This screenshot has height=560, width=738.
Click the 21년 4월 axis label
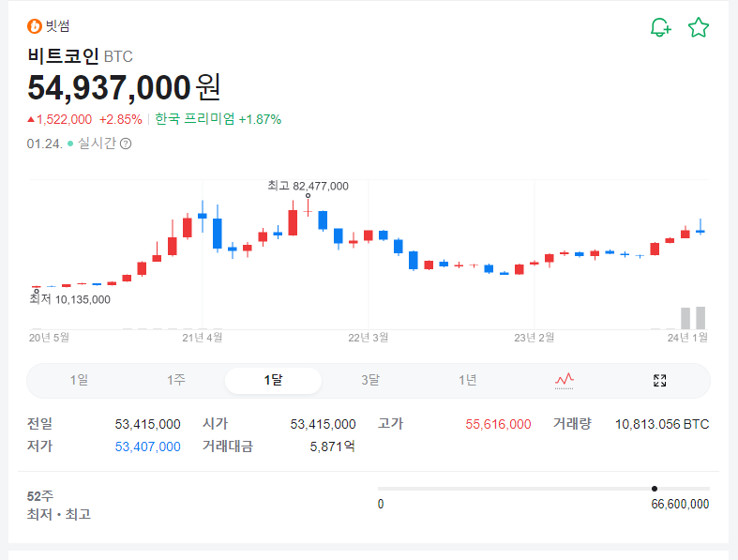pos(203,338)
